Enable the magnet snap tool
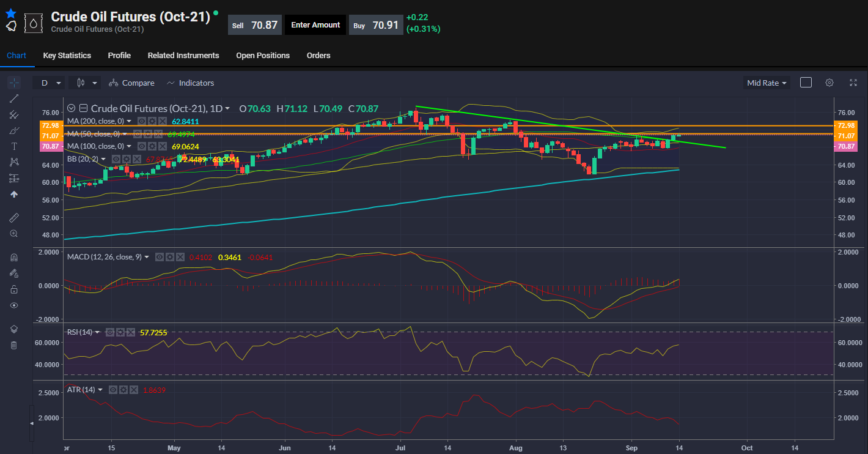The height and width of the screenshot is (454, 868). tap(14, 258)
